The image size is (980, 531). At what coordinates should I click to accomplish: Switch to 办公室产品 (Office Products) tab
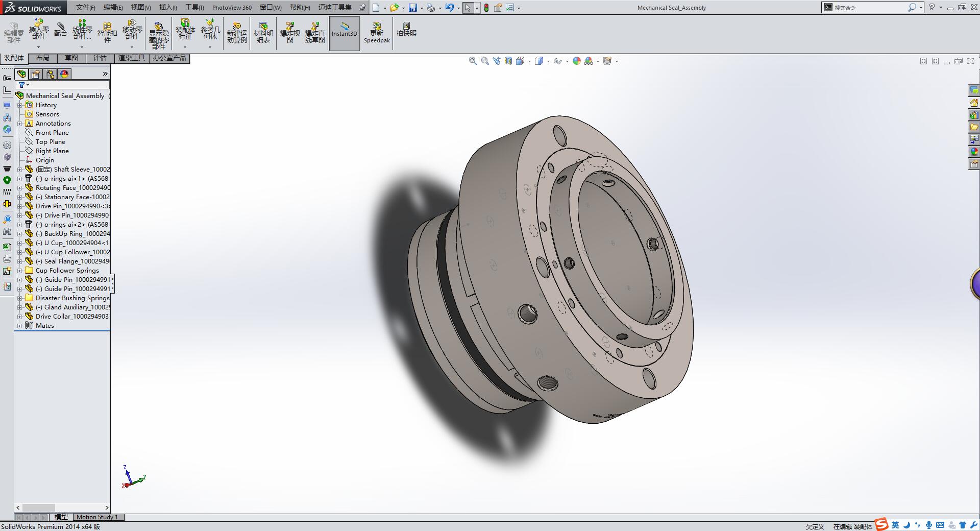(x=169, y=58)
